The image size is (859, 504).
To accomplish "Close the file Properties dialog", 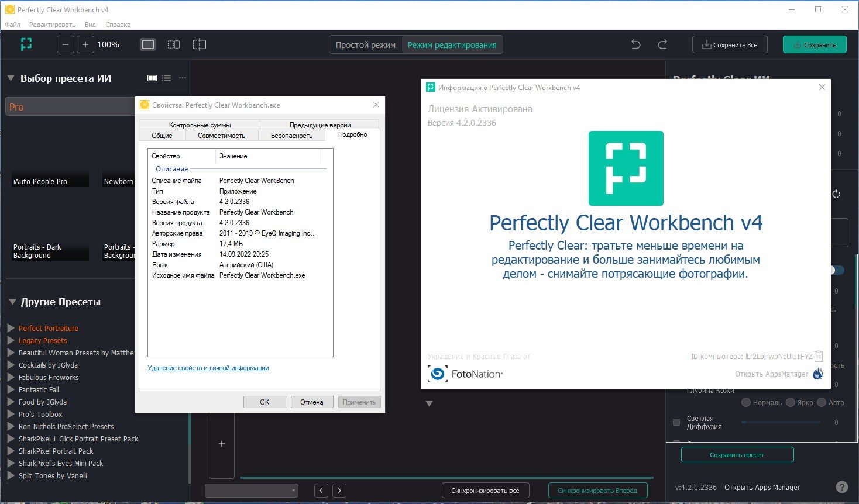I will [x=376, y=105].
